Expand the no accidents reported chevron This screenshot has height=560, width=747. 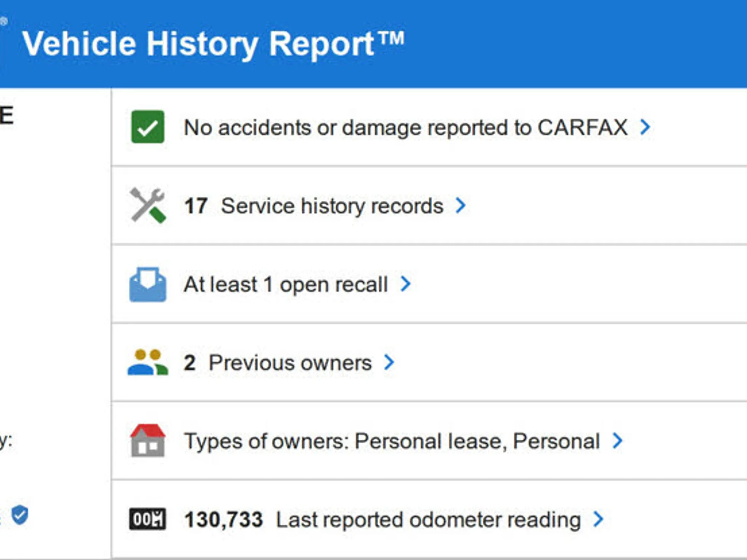pyautogui.click(x=645, y=127)
